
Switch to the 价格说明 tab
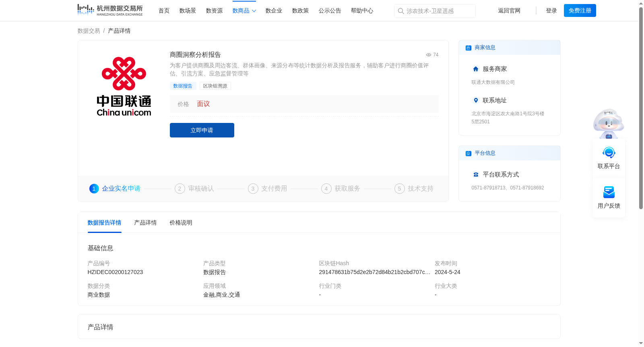(x=181, y=223)
